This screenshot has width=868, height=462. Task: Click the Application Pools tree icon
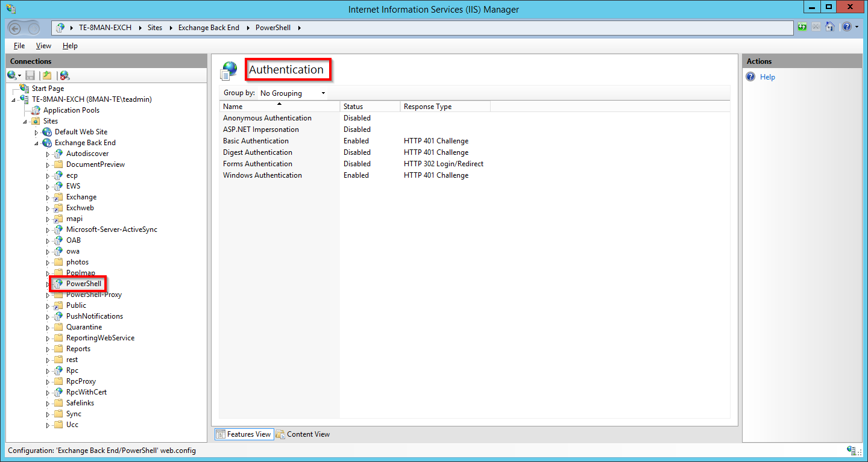click(36, 110)
